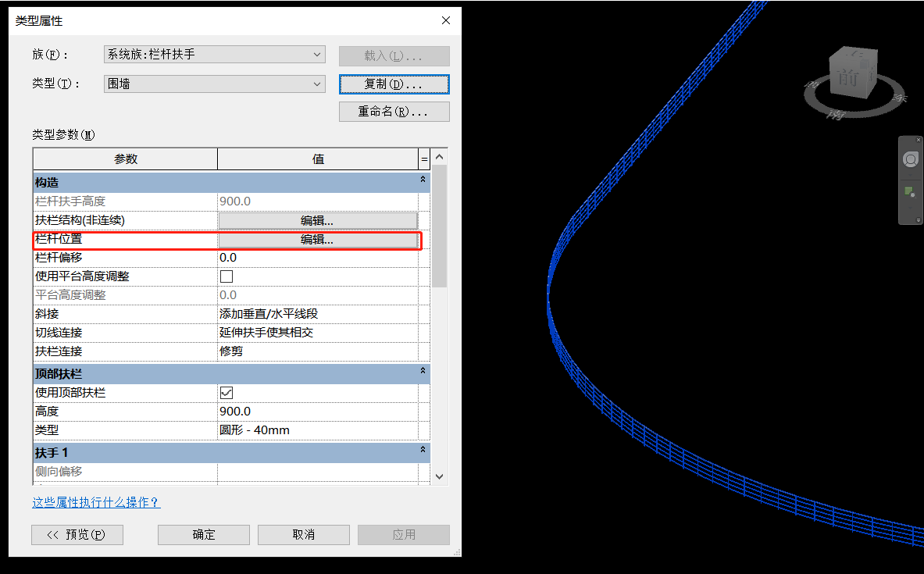Enable the 使用平台高度调整 checkbox
Viewport: 924px width, 574px height.
point(226,276)
